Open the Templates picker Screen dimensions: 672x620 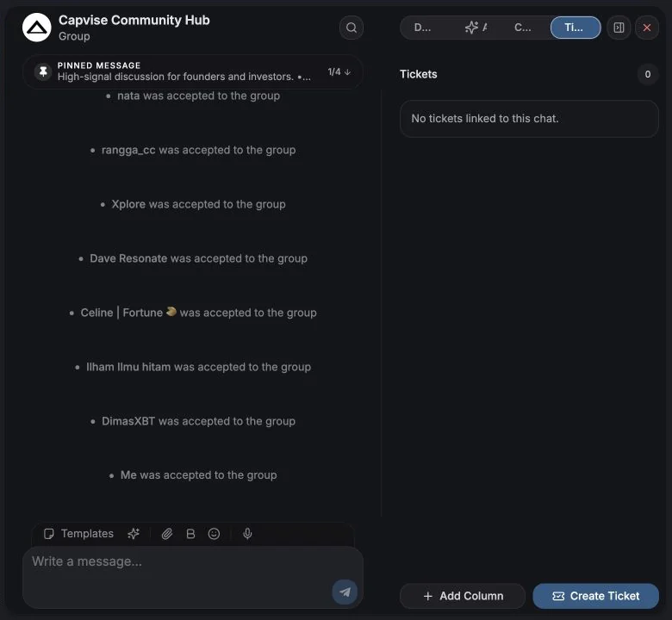tap(79, 533)
